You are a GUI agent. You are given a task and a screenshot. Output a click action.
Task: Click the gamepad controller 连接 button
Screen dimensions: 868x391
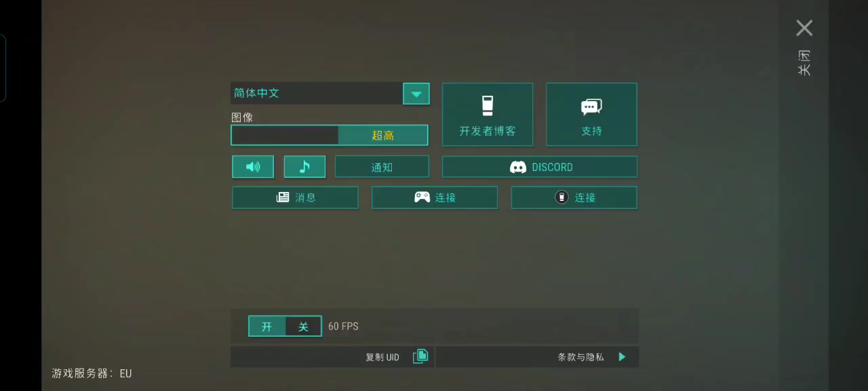pos(435,198)
